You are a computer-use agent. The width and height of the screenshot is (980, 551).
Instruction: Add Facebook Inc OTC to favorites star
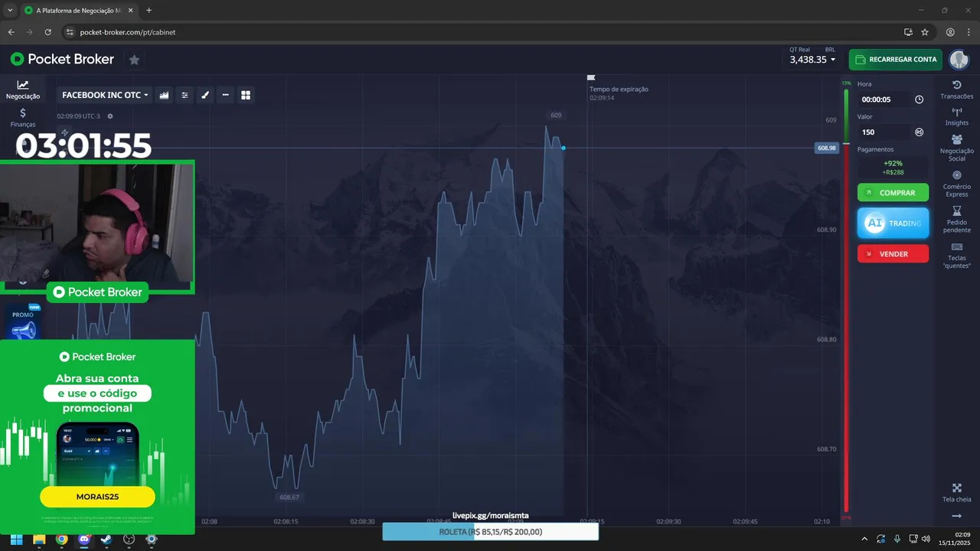tap(134, 59)
